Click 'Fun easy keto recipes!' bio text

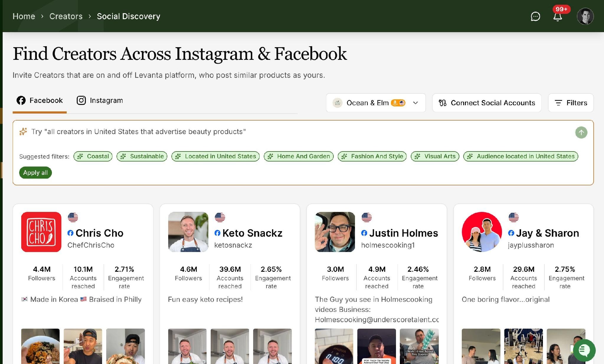click(205, 299)
